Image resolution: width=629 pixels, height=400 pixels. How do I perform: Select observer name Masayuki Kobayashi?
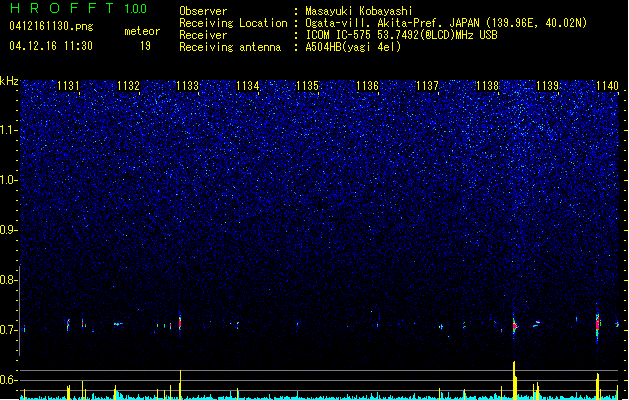(x=359, y=11)
